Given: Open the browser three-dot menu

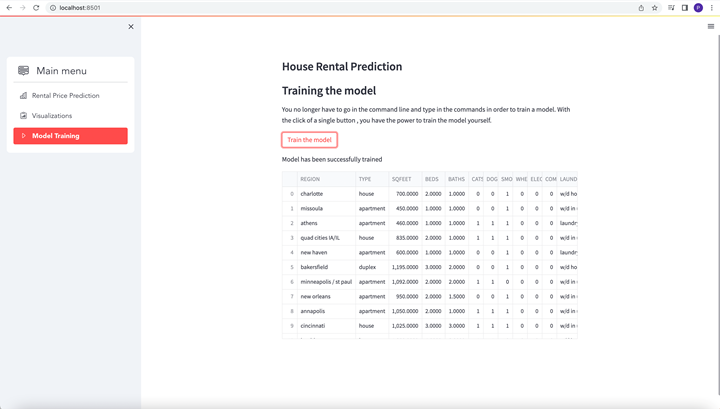Looking at the screenshot, I should [x=712, y=7].
